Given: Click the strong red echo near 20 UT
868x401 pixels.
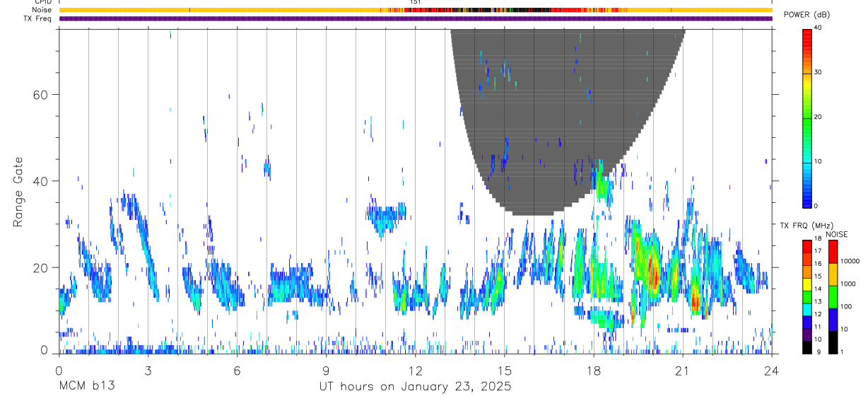Looking at the screenshot, I should (x=652, y=272).
